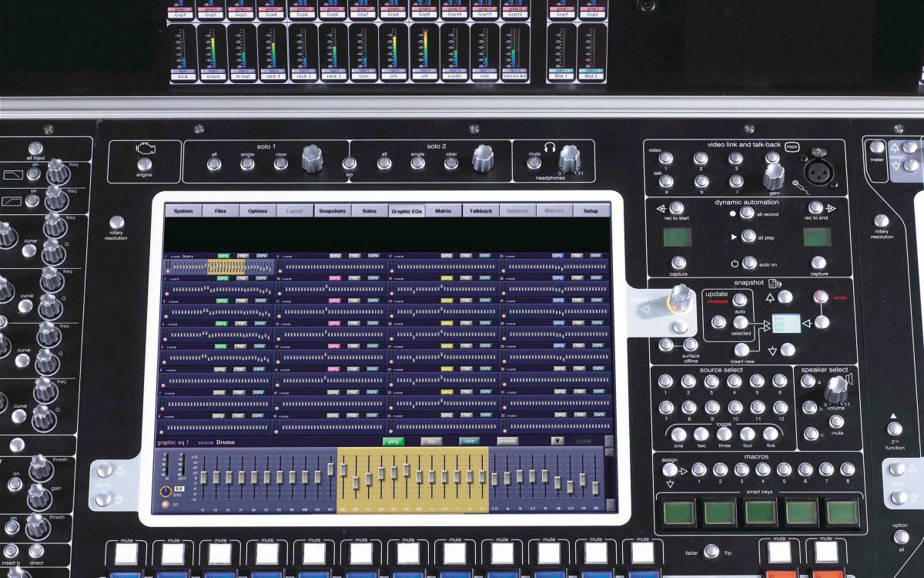The image size is (924, 578).
Task: Switch to the Matrix tab
Action: (x=443, y=210)
